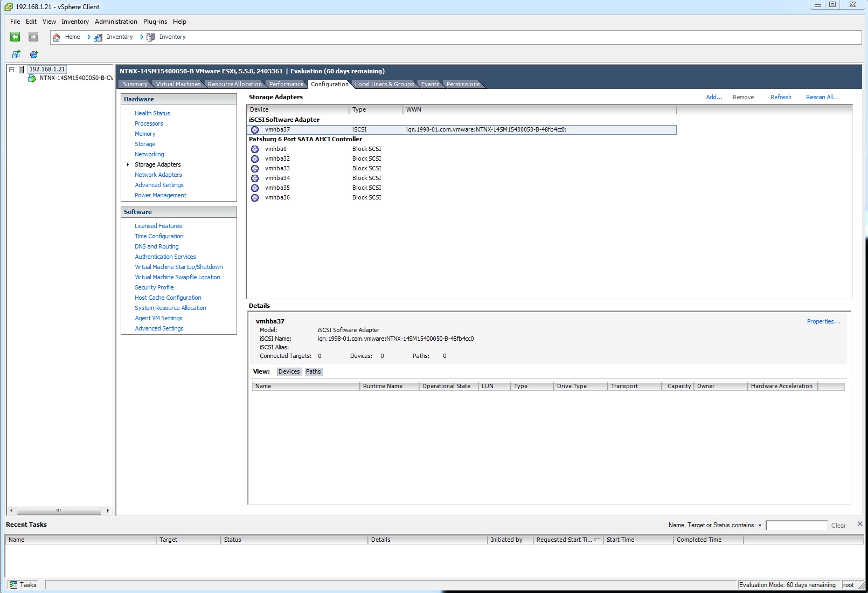
Task: Switch to the Virtual Machines tab
Action: [x=178, y=84]
